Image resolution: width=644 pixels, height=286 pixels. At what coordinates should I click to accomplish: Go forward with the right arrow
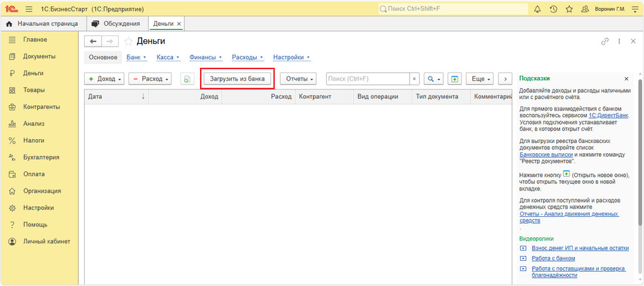[x=110, y=41]
